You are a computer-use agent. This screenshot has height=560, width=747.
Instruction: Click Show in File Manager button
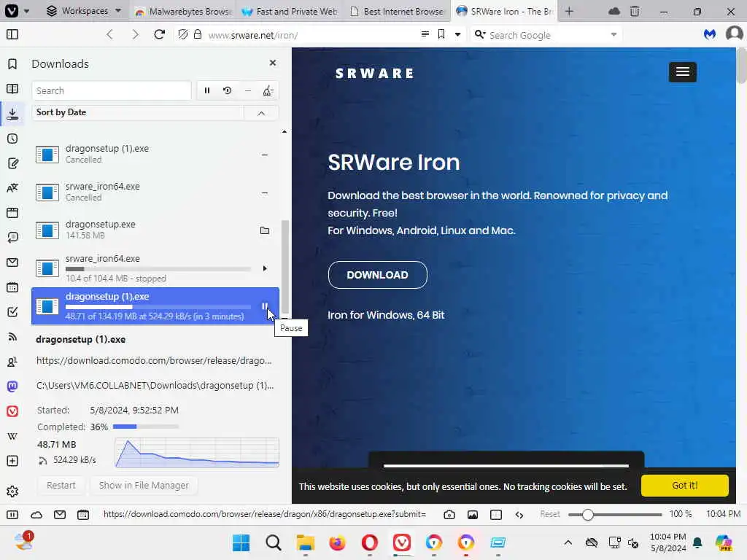144,485
